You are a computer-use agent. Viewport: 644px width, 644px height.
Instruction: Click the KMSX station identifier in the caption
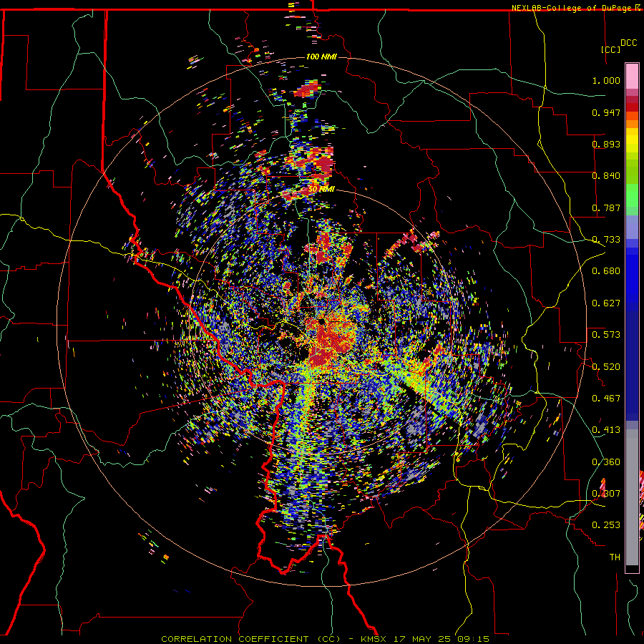coord(374,639)
